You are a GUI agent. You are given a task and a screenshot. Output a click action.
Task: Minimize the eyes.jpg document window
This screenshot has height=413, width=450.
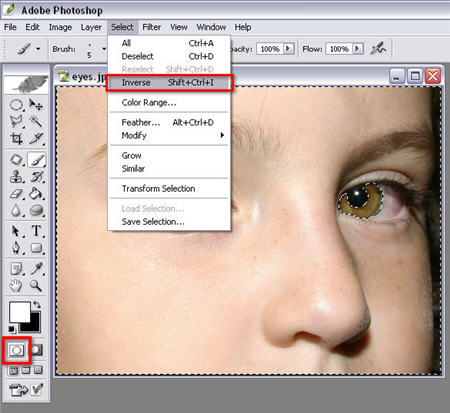(397, 76)
